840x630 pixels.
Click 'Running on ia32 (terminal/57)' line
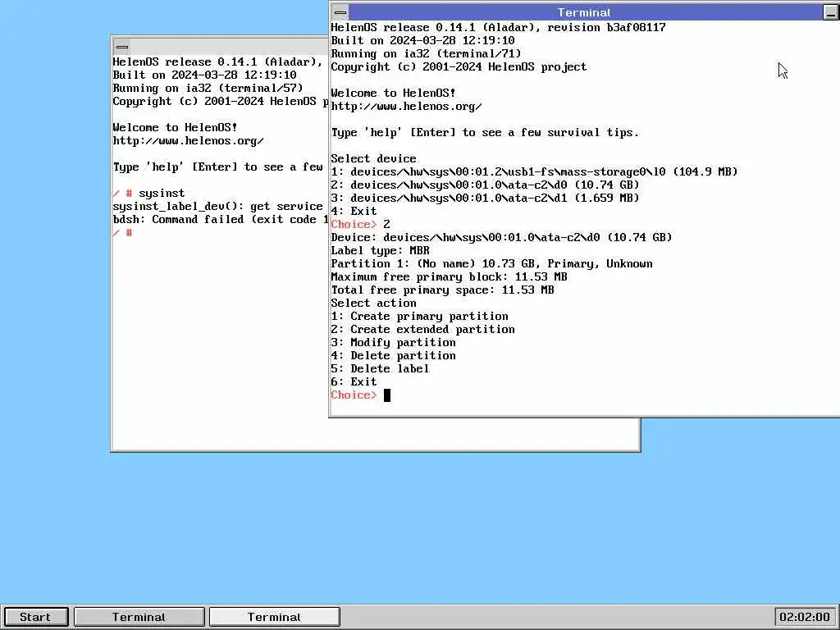pos(208,88)
